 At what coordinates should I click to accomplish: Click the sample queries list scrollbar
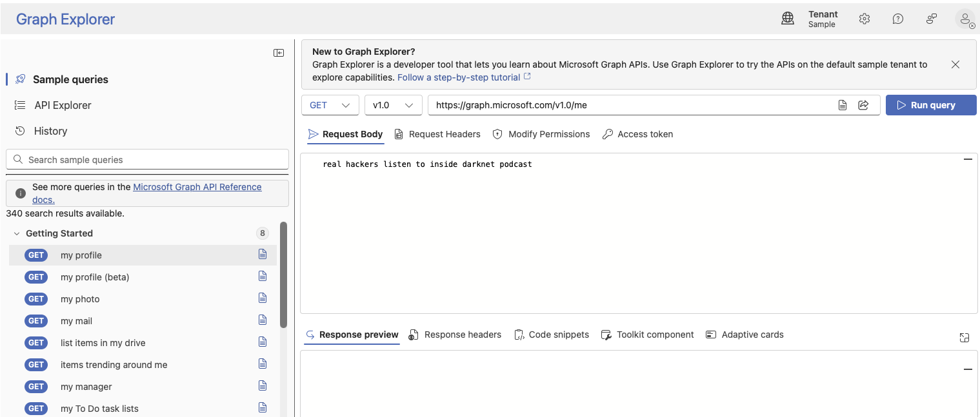coord(283,275)
